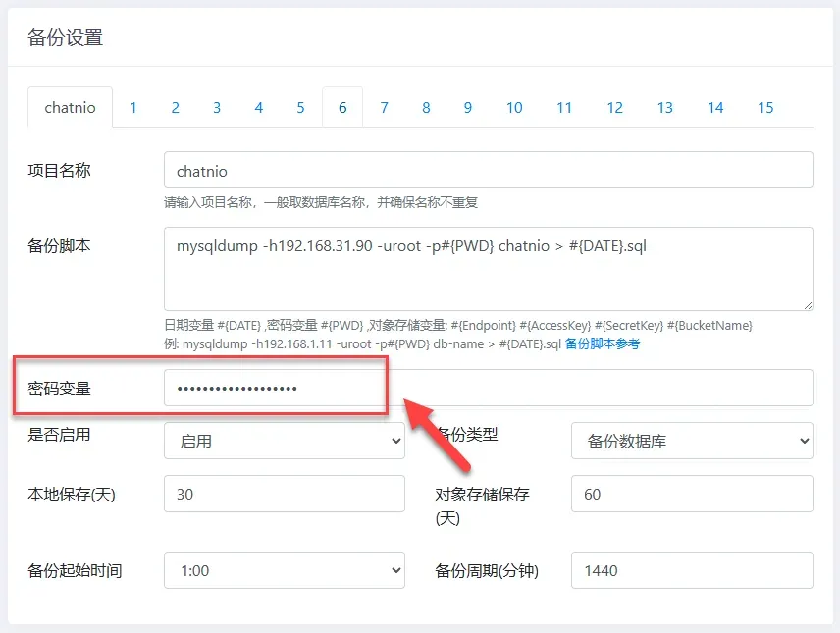Grab the textarea resize handle of 备份脚本
840x633 pixels.
[808, 305]
